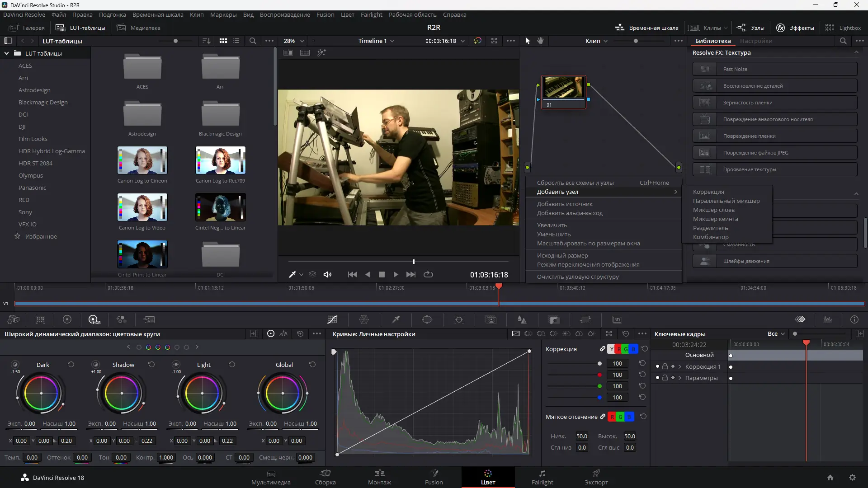Screen dimensions: 868x488
Task: Toggle the green channel in Коррекция curves
Action: (626, 349)
